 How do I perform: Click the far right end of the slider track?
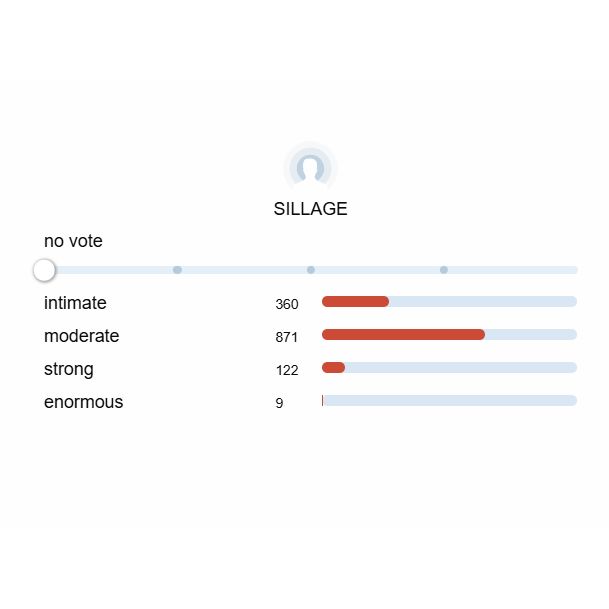[574, 270]
